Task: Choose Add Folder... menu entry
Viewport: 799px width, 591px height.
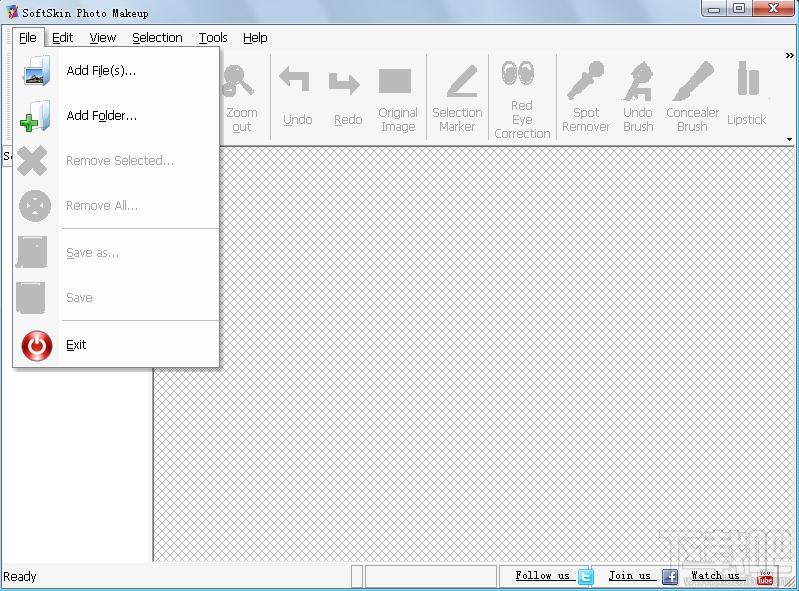Action: (x=116, y=116)
